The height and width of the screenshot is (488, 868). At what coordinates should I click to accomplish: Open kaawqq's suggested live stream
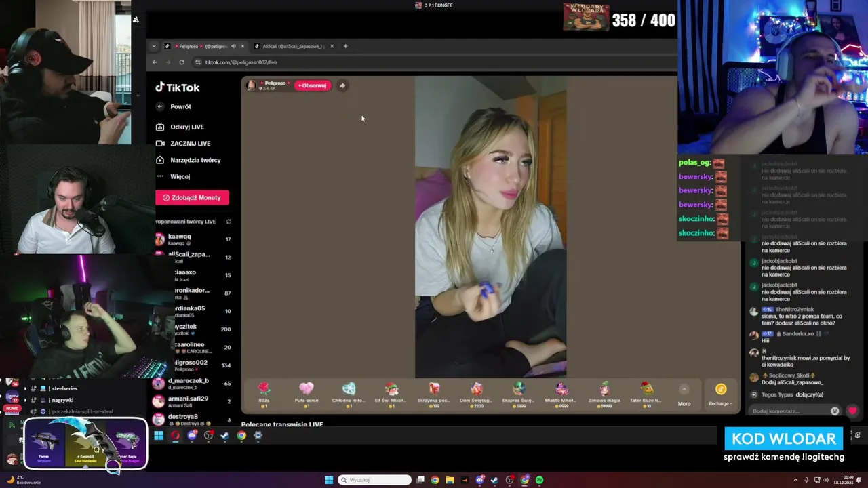[193, 239]
